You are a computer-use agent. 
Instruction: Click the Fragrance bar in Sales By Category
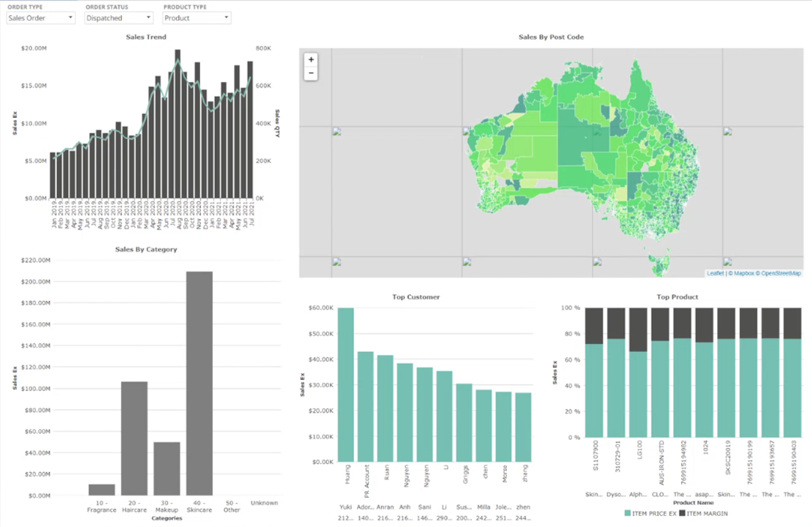coord(102,490)
